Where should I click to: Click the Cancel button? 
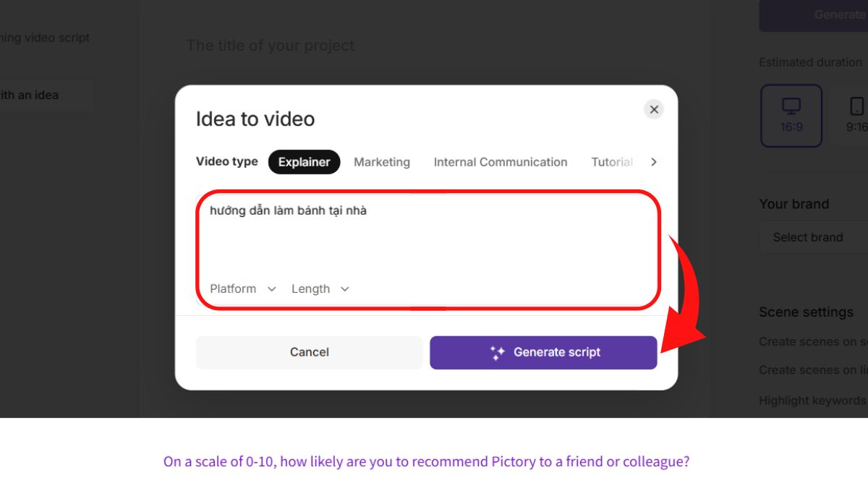[309, 352]
